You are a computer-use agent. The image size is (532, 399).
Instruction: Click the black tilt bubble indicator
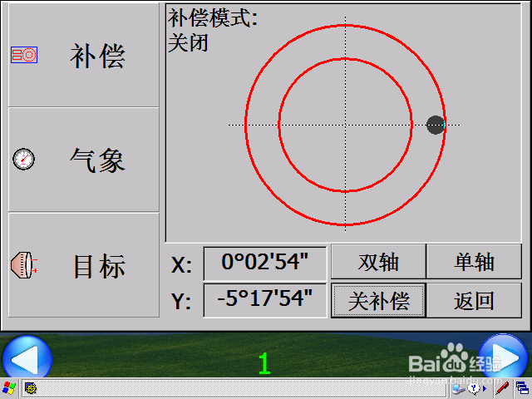click(x=436, y=125)
